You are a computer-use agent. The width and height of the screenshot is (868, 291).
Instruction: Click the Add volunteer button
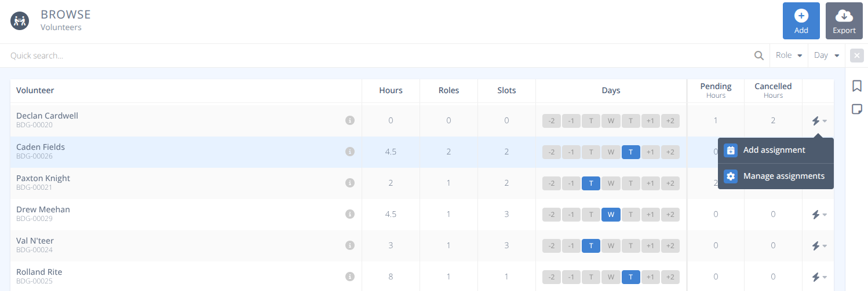pyautogui.click(x=801, y=21)
